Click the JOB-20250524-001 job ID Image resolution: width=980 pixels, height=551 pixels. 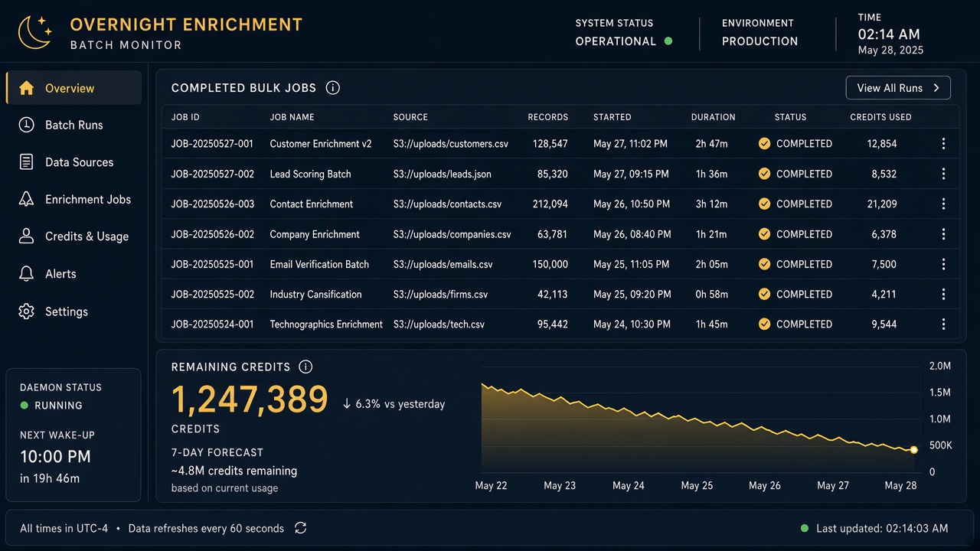212,324
